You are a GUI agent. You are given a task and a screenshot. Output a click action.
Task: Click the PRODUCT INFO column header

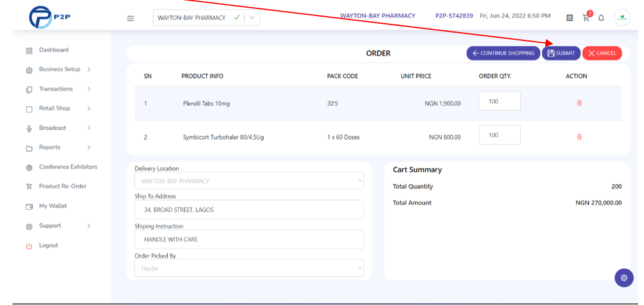pyautogui.click(x=202, y=76)
